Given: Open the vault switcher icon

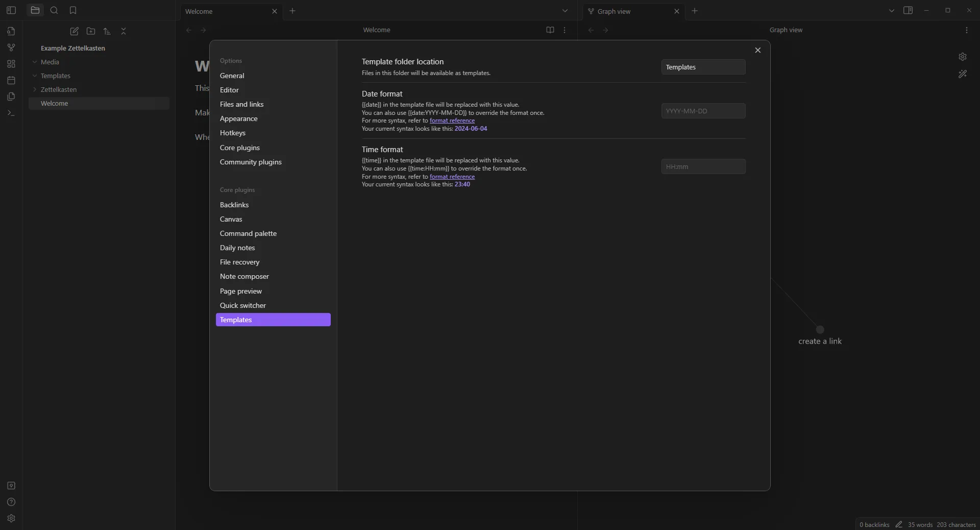Looking at the screenshot, I should coord(11,486).
